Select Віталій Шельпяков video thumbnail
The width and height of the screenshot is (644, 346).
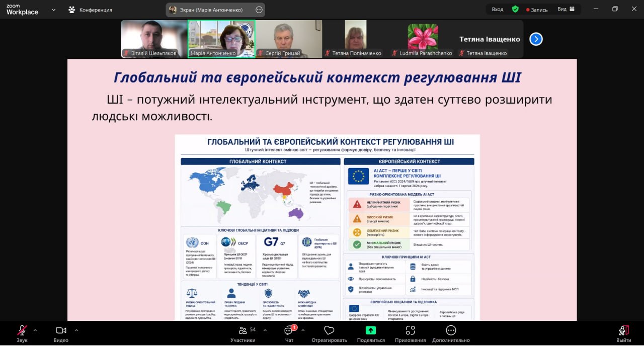coord(154,39)
